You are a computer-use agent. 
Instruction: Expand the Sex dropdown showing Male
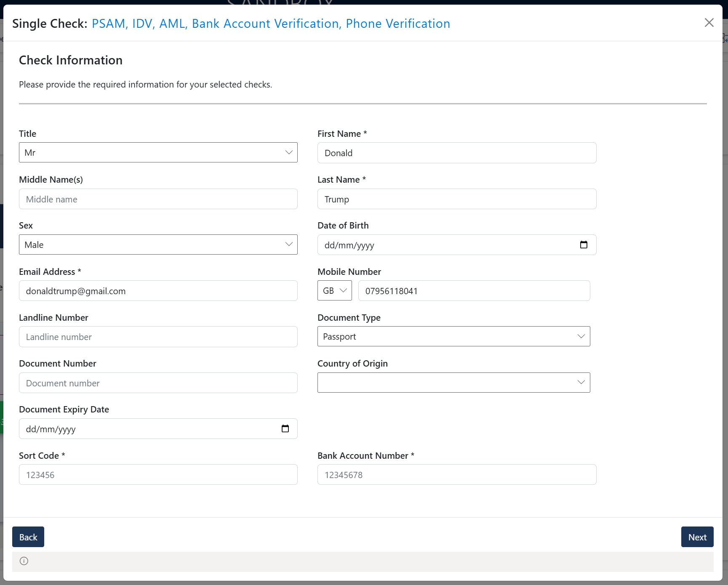[158, 245]
